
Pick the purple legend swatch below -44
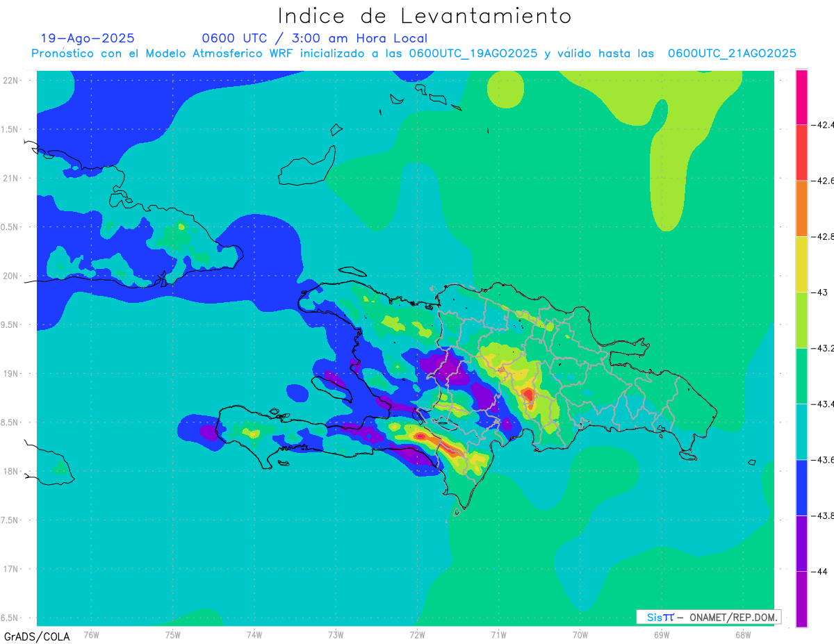(x=801, y=599)
